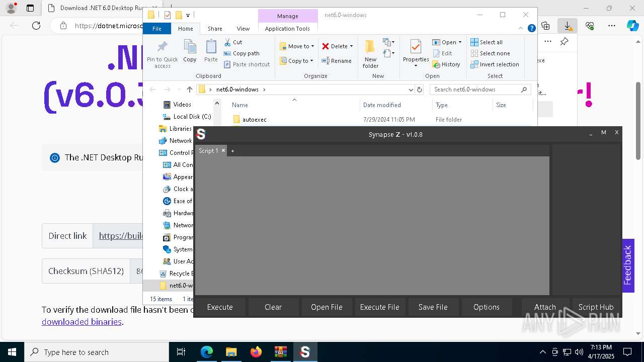Refresh the Explorer address bar
The height and width of the screenshot is (362, 644).
coord(420,89)
